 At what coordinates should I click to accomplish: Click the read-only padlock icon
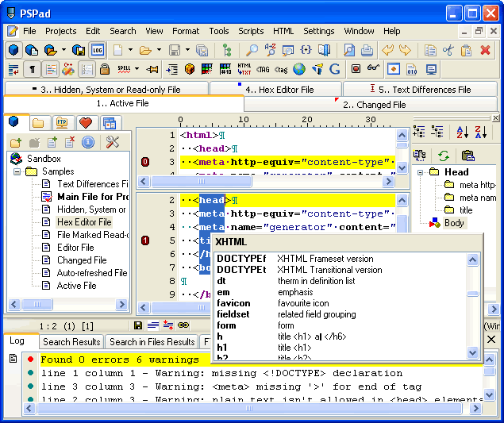point(105,69)
